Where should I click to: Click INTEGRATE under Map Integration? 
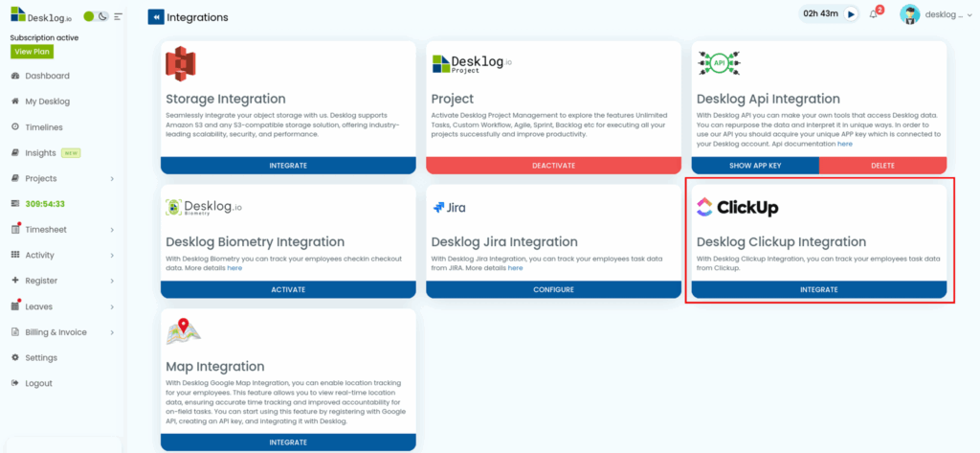pyautogui.click(x=288, y=442)
